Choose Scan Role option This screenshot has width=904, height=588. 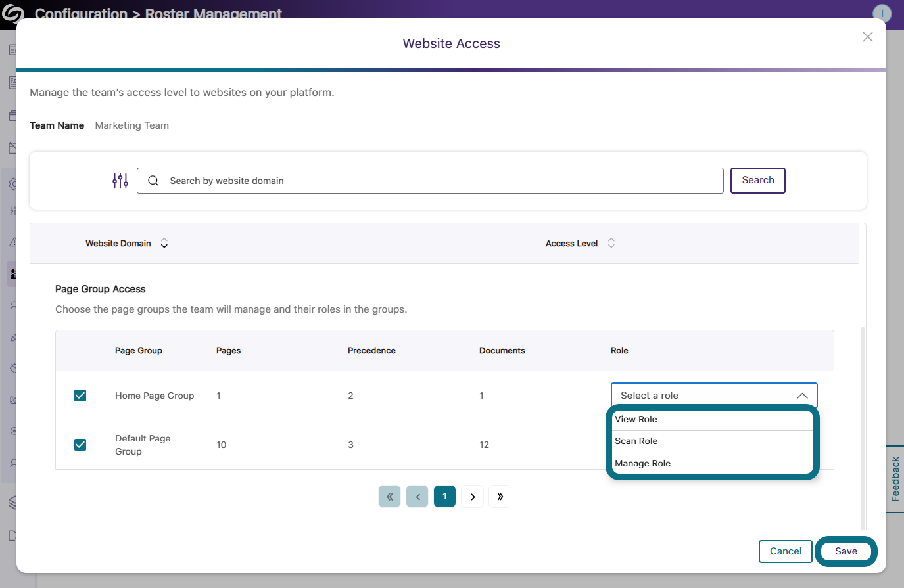(713, 441)
